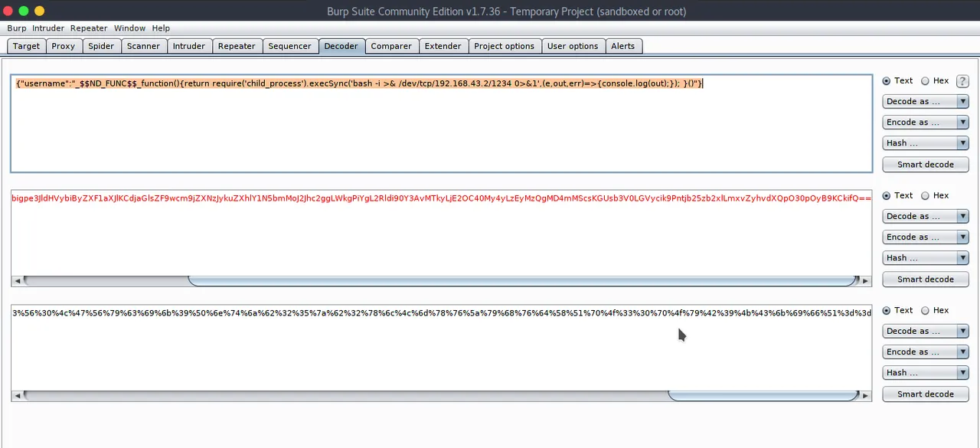Click the red close window button

pos(8,11)
